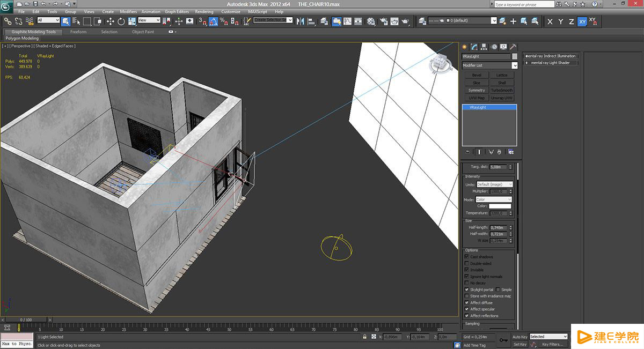
Task: Restrict to Z axis constraint
Action: click(x=571, y=21)
